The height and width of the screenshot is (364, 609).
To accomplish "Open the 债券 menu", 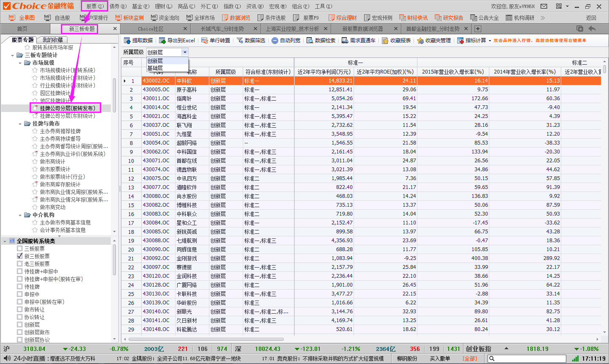I will pos(118,6).
